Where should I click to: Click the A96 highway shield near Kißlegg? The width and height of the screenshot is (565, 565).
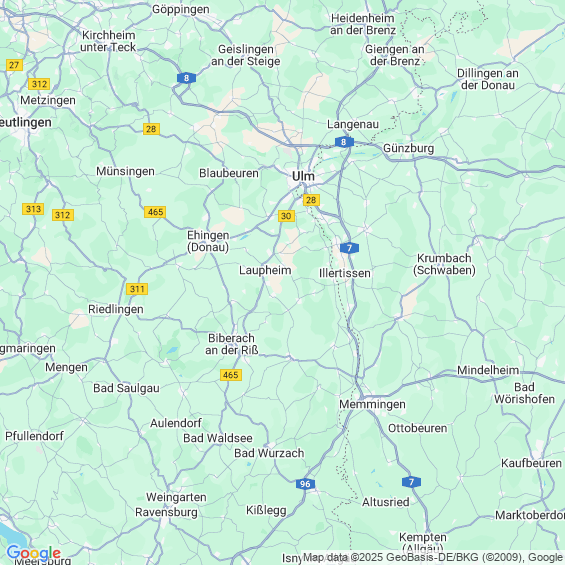305,484
